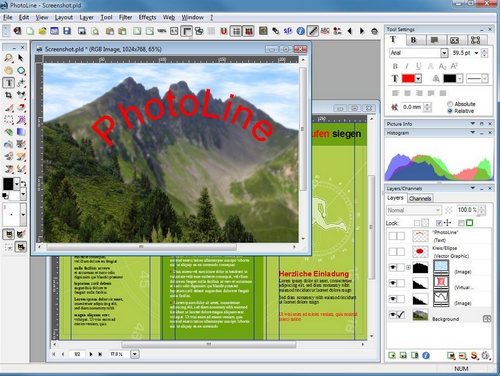The image size is (500, 376).
Task: Click the Print preview icon
Action: [x=95, y=31]
